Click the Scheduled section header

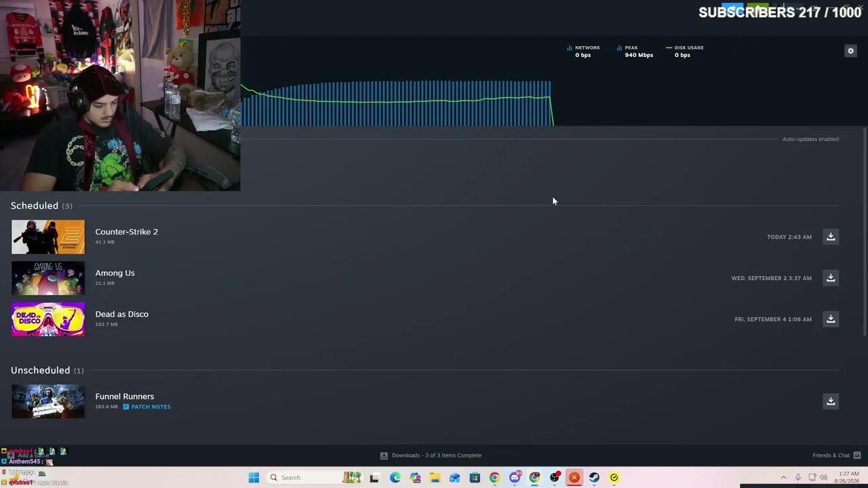(x=41, y=206)
